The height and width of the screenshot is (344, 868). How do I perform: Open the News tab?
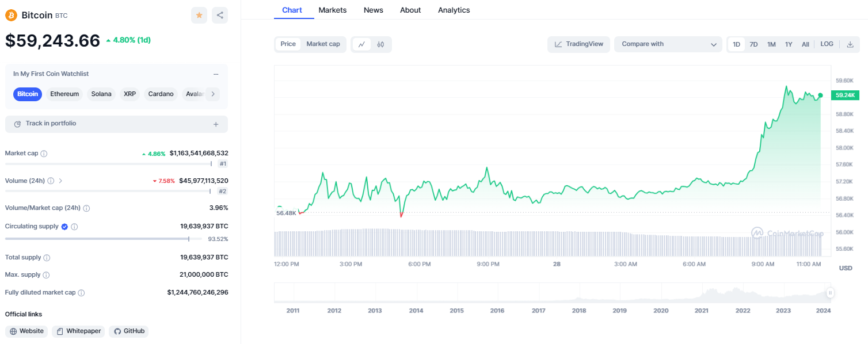tap(374, 10)
